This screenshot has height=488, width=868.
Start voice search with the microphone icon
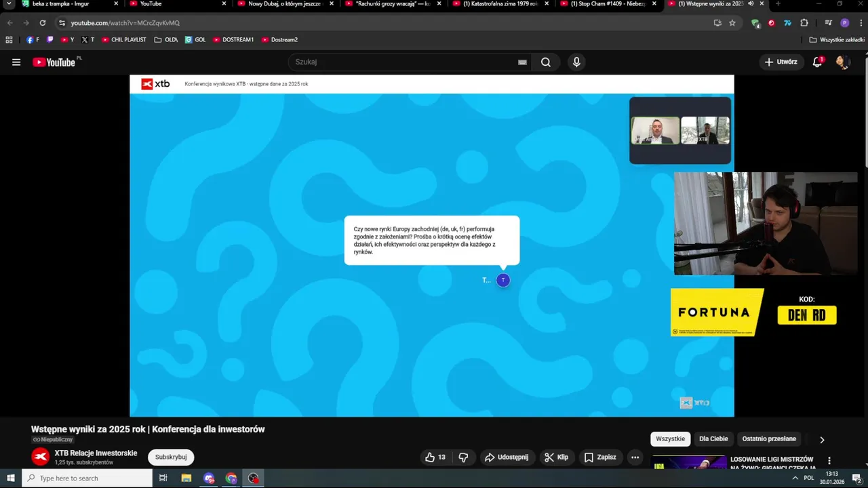[x=576, y=62]
